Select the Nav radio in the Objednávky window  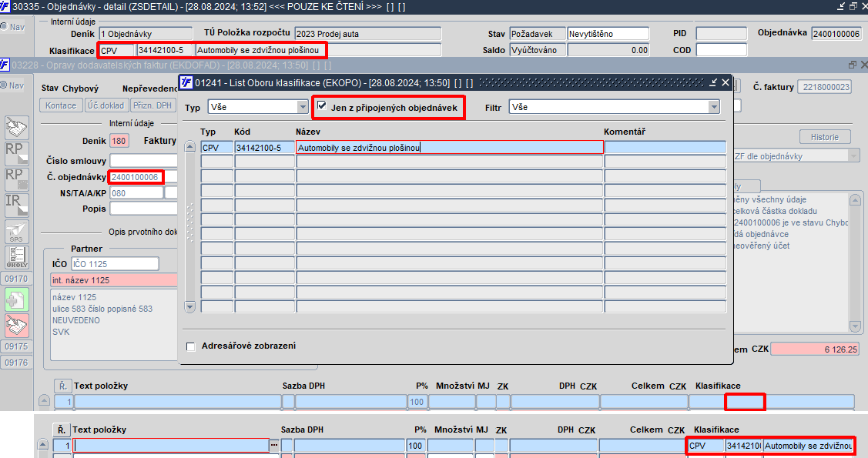pos(3,26)
